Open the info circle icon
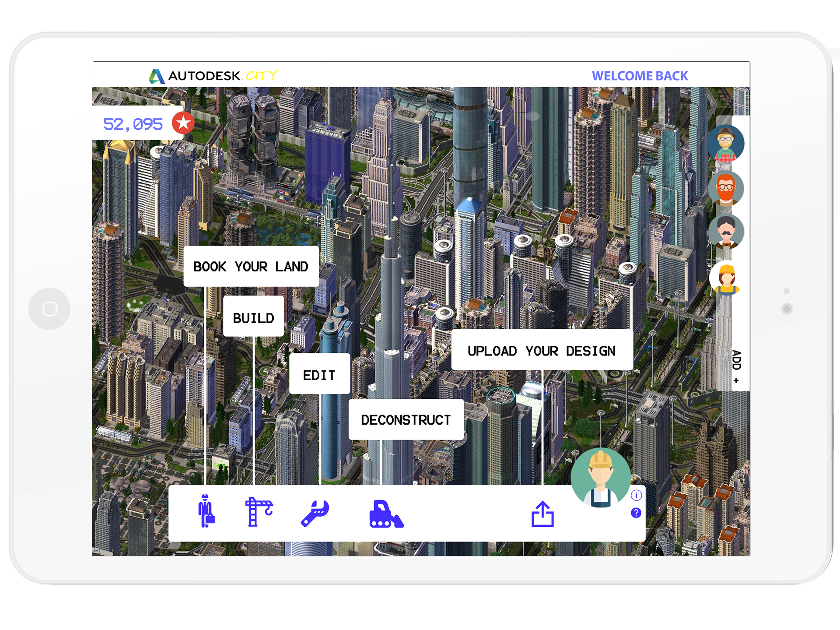The width and height of the screenshot is (840, 630). 636,495
